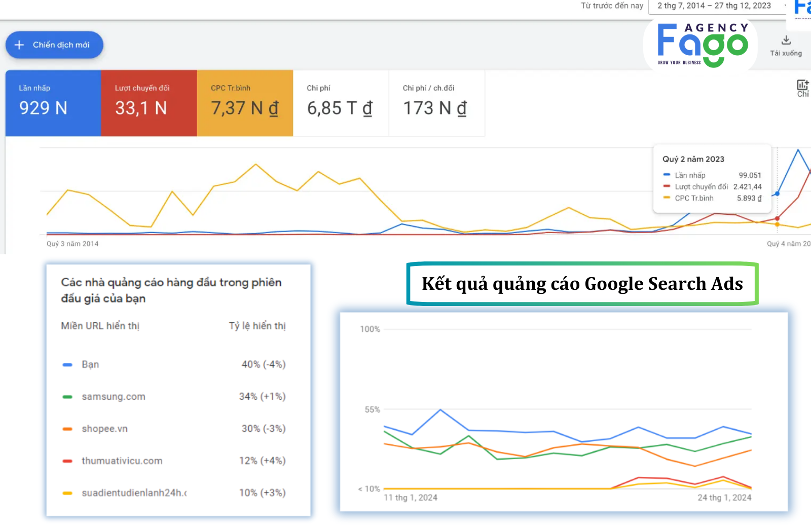Click the green samsung.com legend marker
Screen dimensions: 811x532
pos(67,397)
